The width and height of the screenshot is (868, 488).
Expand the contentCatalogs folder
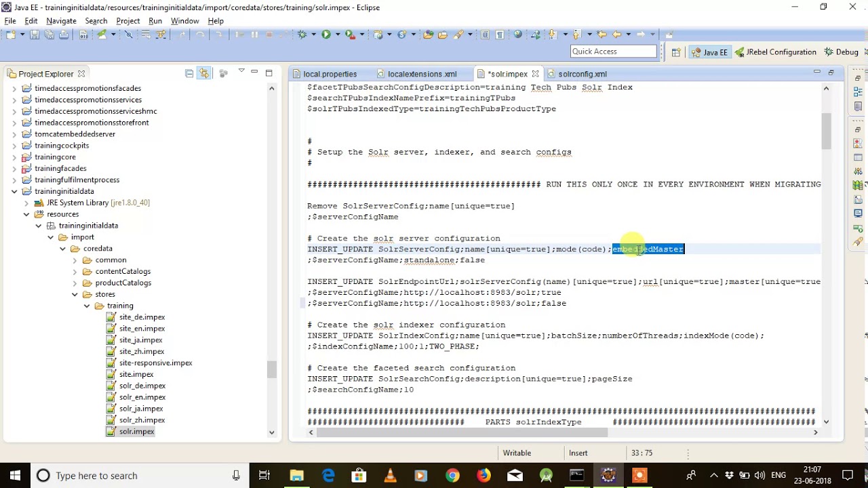point(75,271)
